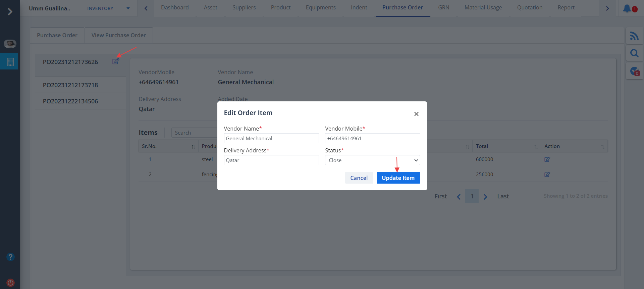The image size is (644, 289).
Task: Click into the Vendor Name field
Action: click(x=271, y=139)
